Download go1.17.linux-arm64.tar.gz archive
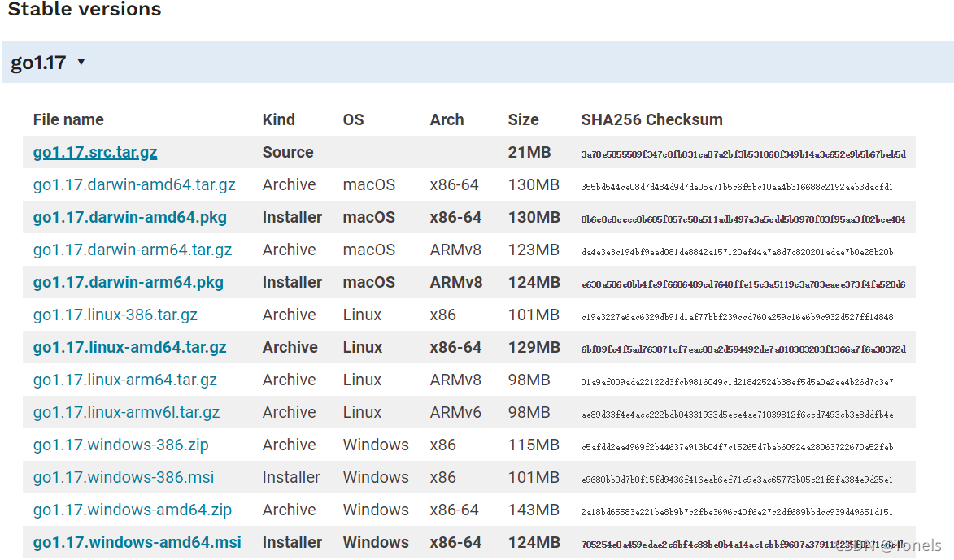 pyautogui.click(x=124, y=380)
